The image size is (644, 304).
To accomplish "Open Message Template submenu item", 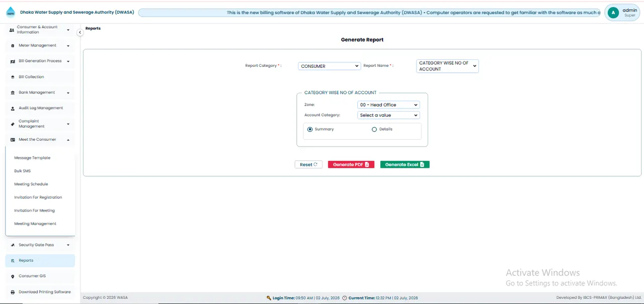I will pos(32,158).
